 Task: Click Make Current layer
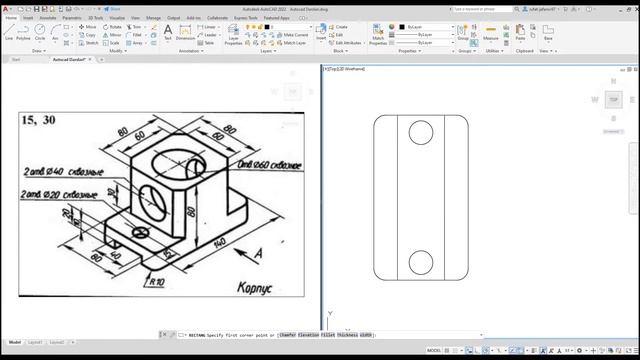pos(293,35)
